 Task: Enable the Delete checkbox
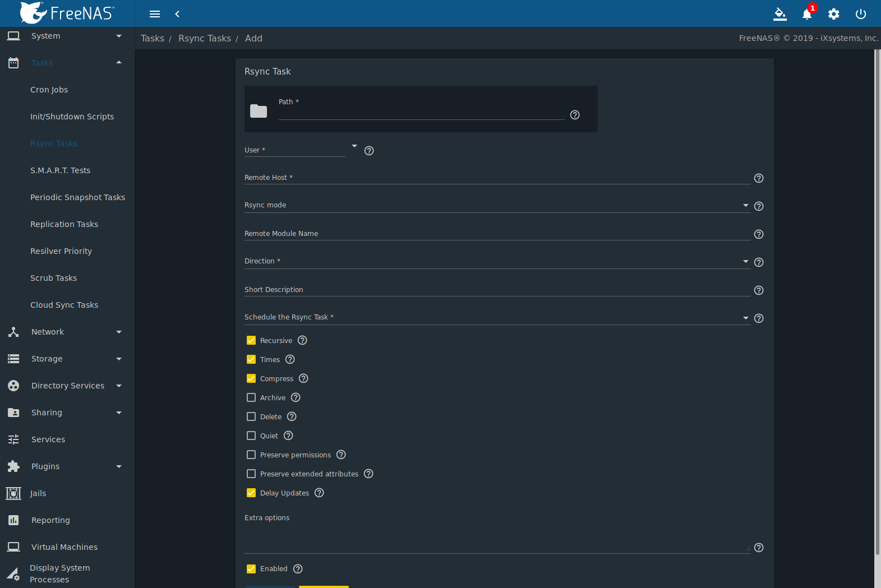pos(251,416)
